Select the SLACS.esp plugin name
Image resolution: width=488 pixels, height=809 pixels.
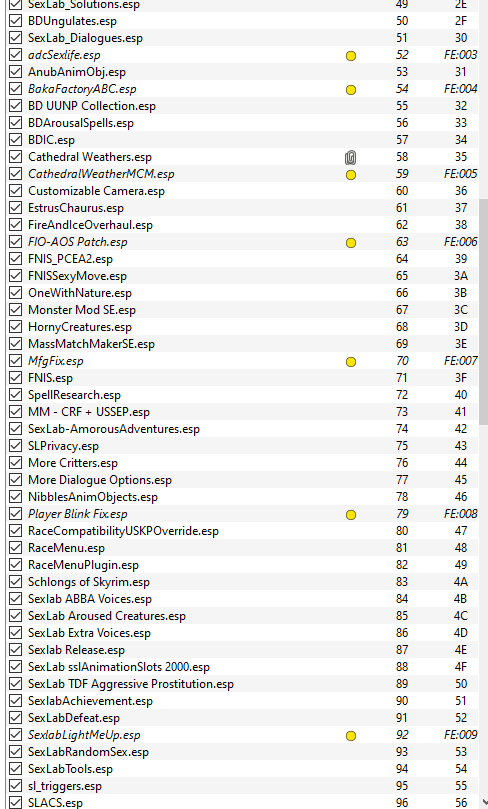[x=55, y=803]
